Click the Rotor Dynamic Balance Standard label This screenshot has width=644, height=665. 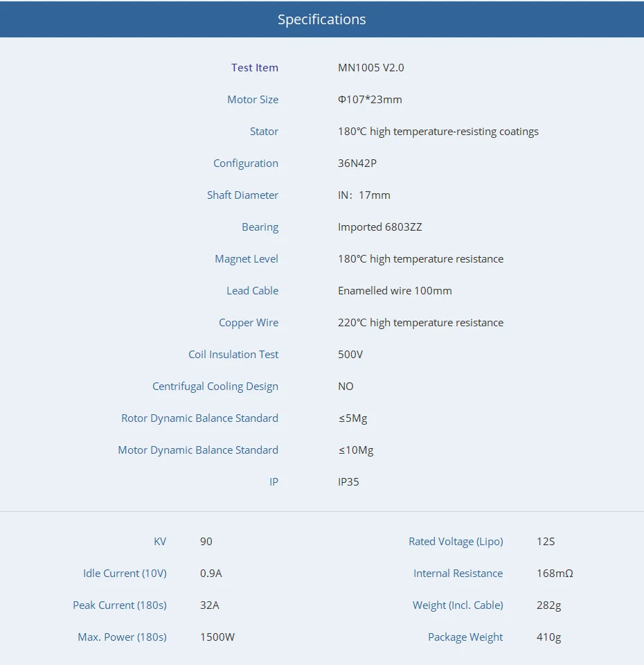click(199, 418)
